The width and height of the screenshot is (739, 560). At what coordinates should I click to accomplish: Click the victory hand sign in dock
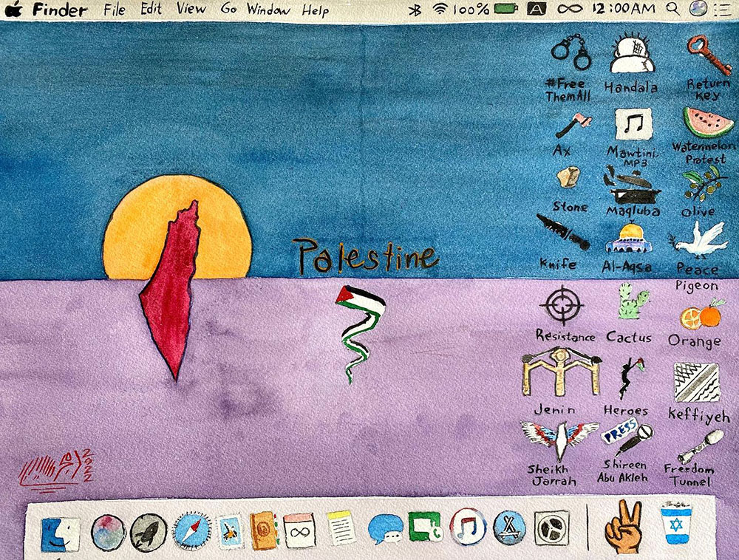pos(623,527)
